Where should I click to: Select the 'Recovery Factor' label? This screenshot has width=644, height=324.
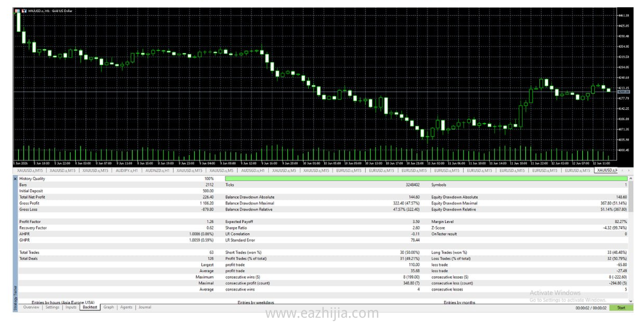pos(33,228)
